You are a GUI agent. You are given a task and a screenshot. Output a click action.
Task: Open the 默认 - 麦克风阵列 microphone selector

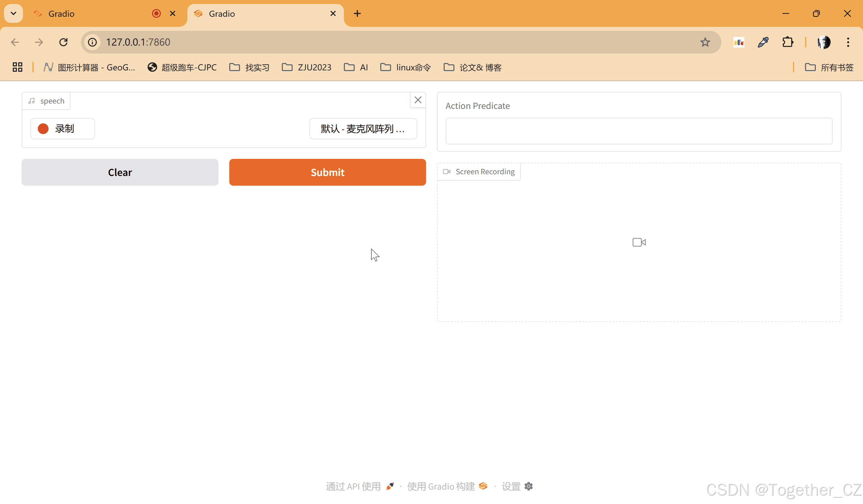tap(363, 129)
